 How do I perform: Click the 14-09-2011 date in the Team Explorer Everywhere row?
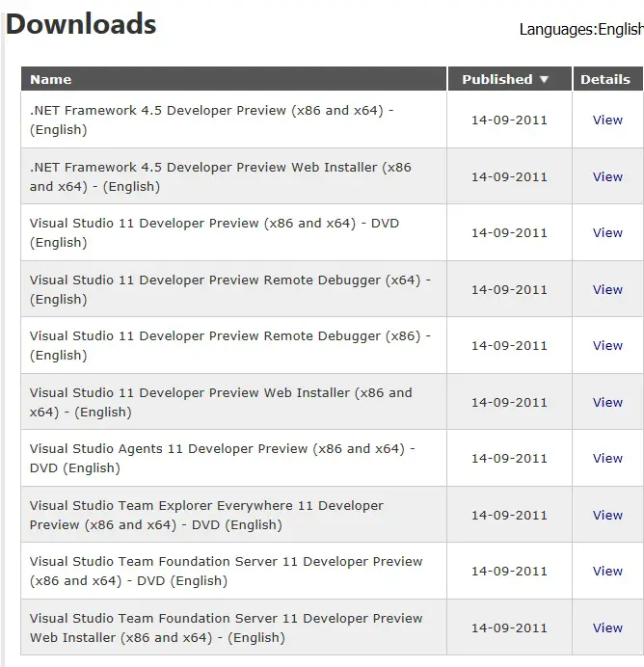tap(509, 516)
